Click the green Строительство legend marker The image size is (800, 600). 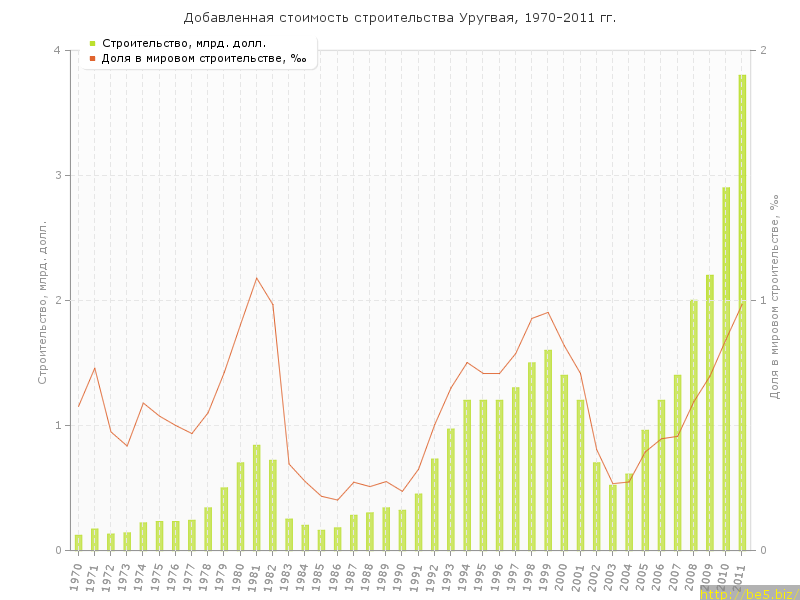pyautogui.click(x=92, y=43)
